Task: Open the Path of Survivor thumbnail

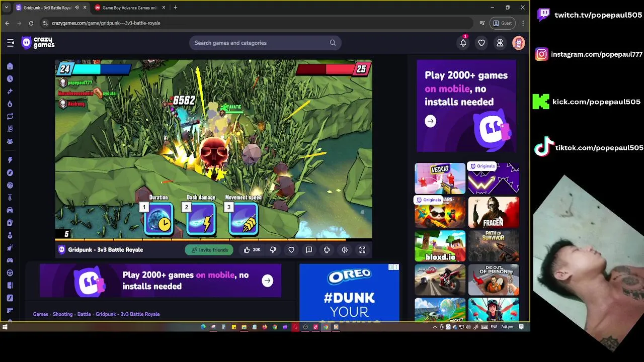Action: (494, 246)
